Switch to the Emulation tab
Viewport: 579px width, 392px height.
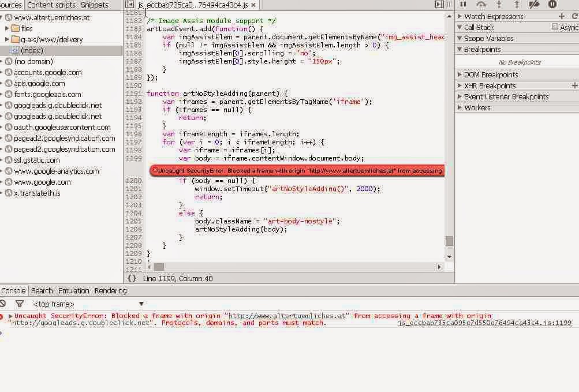point(74,291)
